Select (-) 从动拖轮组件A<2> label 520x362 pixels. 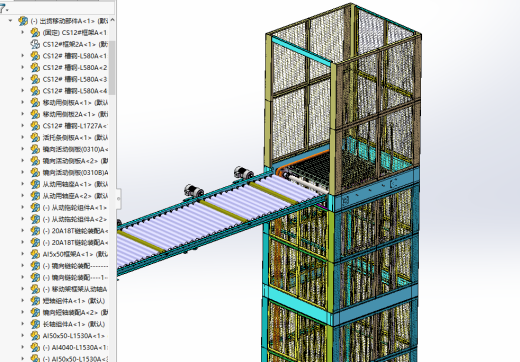coord(75,219)
